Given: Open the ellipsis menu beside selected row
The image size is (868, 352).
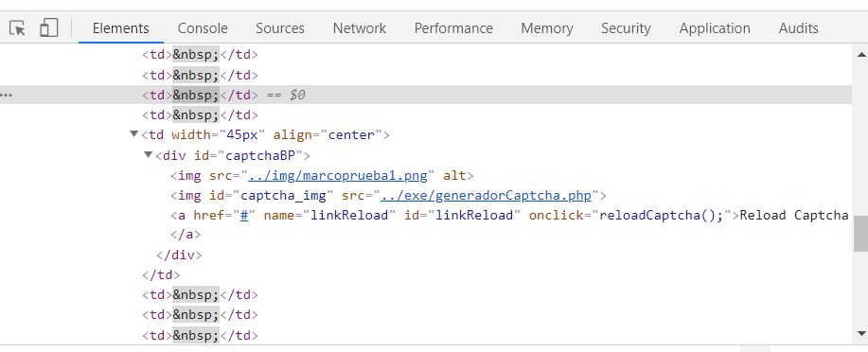Looking at the screenshot, I should [x=7, y=96].
